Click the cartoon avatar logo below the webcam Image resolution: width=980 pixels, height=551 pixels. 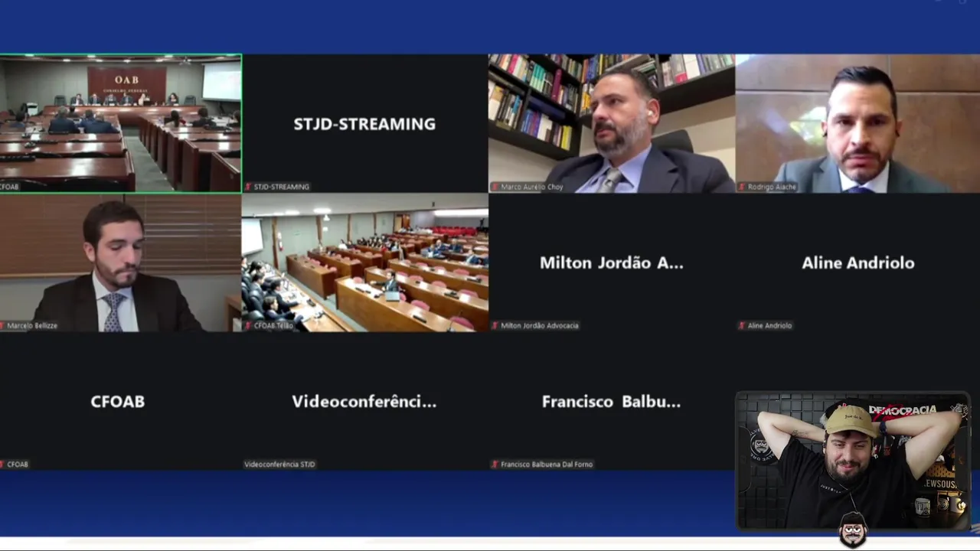853,530
